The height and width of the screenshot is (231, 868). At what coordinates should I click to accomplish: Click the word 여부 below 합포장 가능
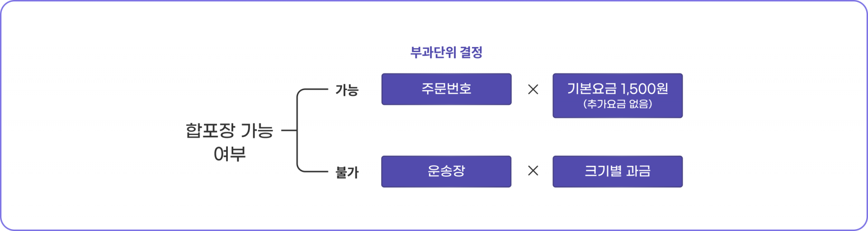tap(230, 154)
